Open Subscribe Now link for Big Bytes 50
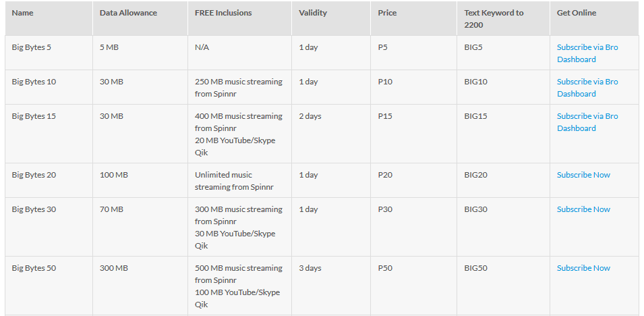Image resolution: width=644 pixels, height=316 pixels. 583,268
